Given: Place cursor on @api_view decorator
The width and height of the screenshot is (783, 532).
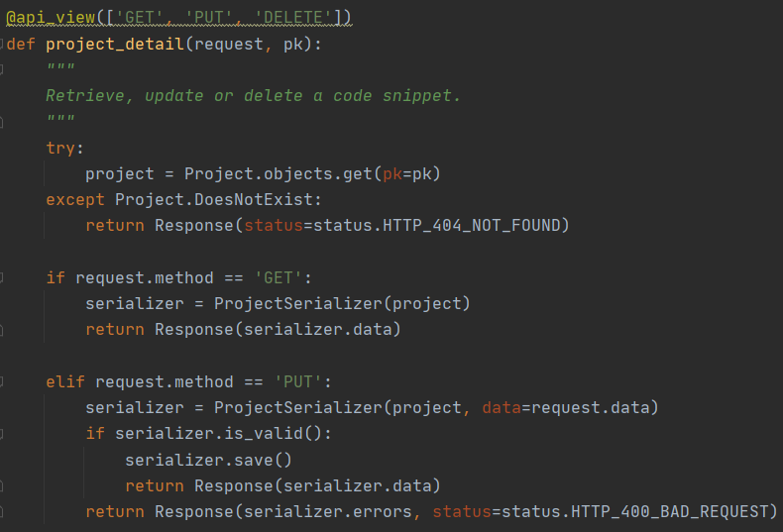Looking at the screenshot, I should (x=51, y=18).
